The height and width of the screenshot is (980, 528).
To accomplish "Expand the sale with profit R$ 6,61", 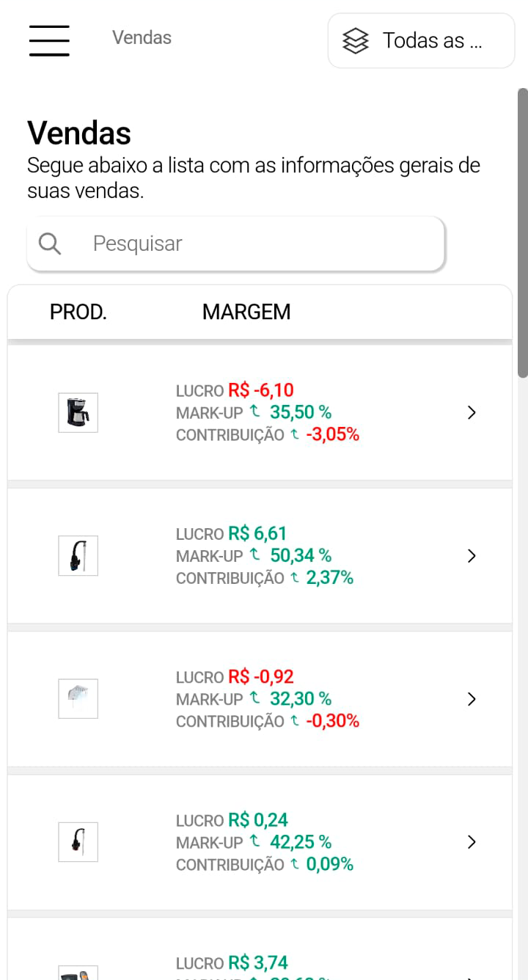I will (x=472, y=555).
